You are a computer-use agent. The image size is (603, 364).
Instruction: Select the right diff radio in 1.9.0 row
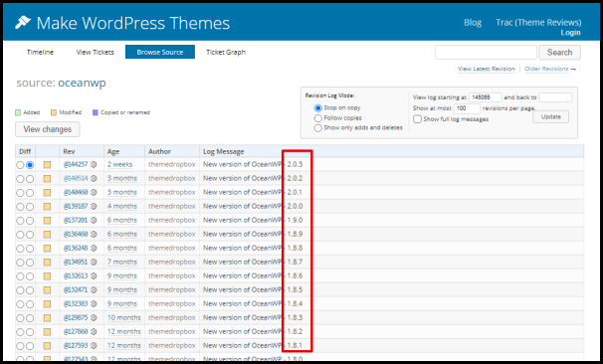click(x=30, y=221)
